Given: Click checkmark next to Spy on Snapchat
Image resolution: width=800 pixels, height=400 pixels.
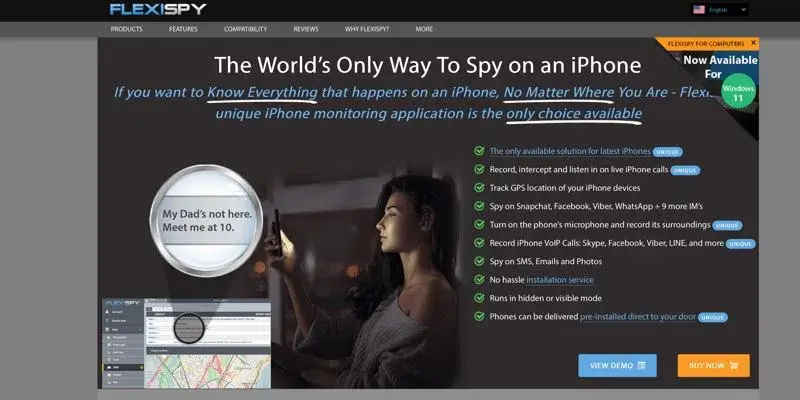Looking at the screenshot, I should 479,206.
